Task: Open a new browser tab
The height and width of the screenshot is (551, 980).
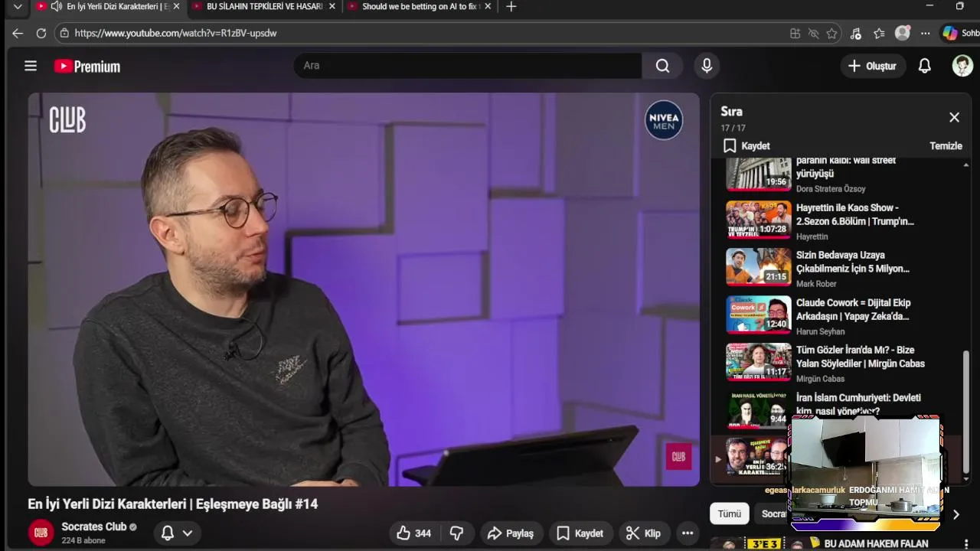Action: click(511, 7)
